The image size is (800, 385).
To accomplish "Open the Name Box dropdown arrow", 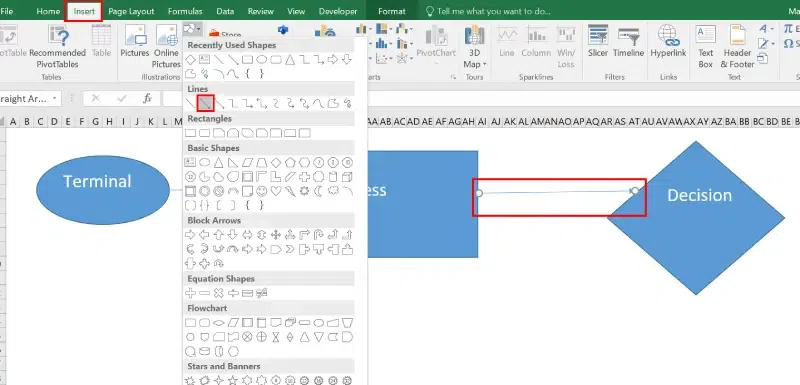I will pos(54,98).
